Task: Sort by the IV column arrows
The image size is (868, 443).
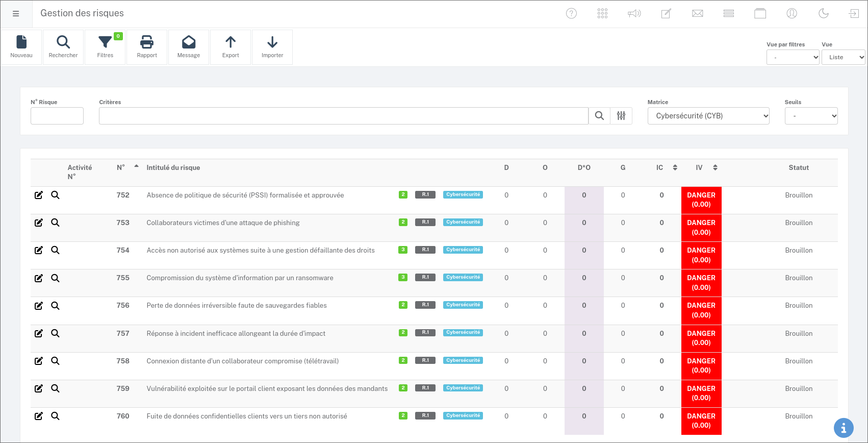Action: [715, 167]
